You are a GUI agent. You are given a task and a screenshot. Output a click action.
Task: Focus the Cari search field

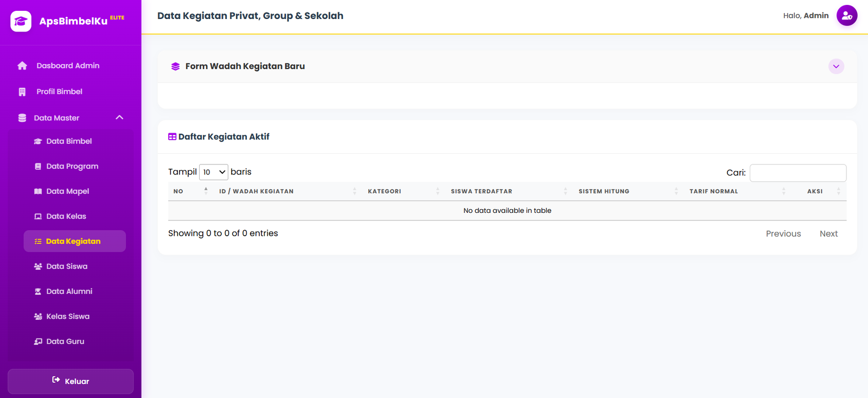pyautogui.click(x=798, y=173)
